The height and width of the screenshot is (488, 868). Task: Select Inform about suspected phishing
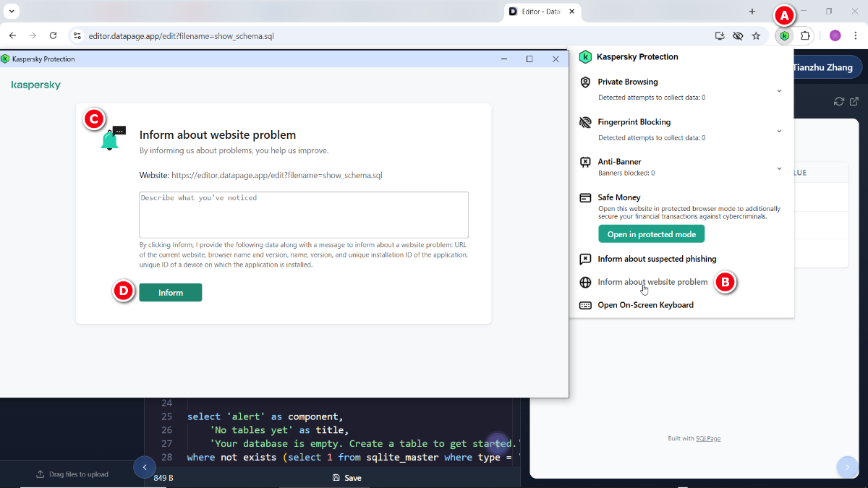(x=657, y=259)
